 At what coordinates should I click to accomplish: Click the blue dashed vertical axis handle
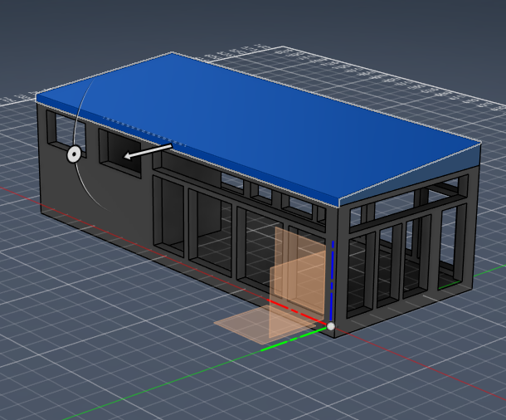[332, 281]
